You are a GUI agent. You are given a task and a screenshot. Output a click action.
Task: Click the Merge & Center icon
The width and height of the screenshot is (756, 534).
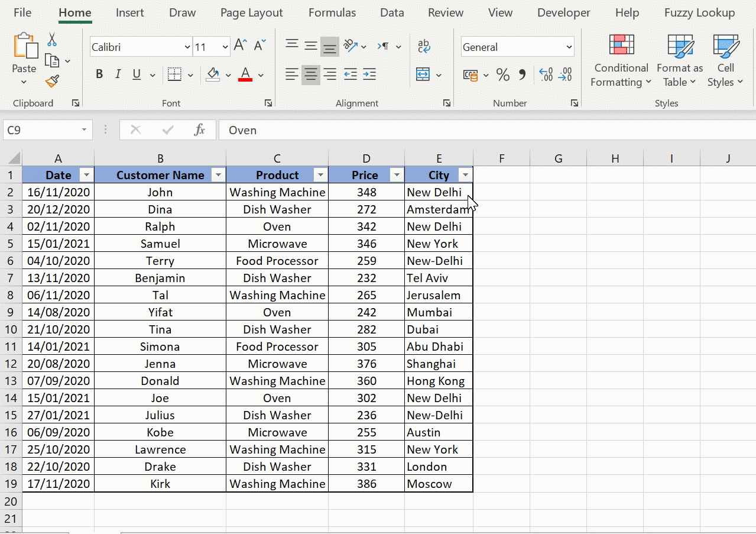(x=423, y=75)
